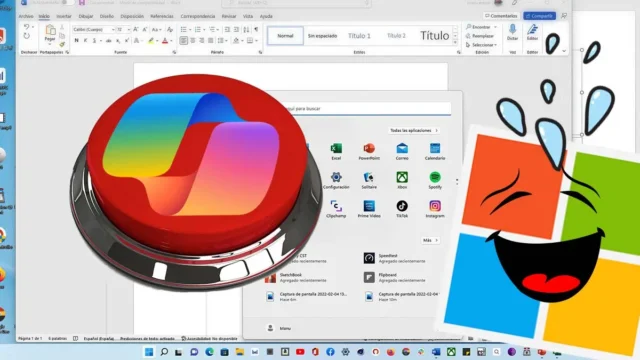Toggle bold (N) formatting
640x360 pixels.
click(76, 40)
